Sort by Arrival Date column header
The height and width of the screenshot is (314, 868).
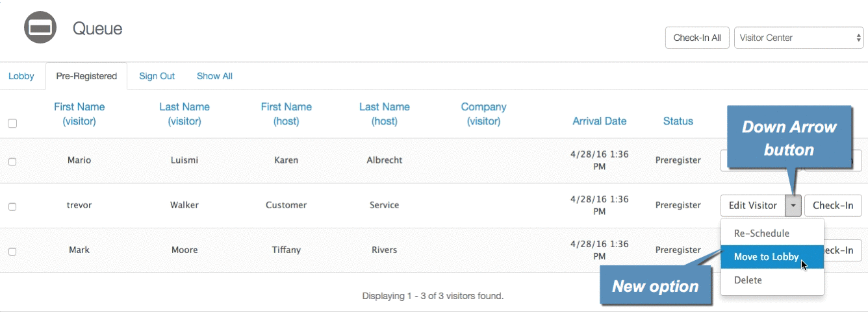coord(599,121)
